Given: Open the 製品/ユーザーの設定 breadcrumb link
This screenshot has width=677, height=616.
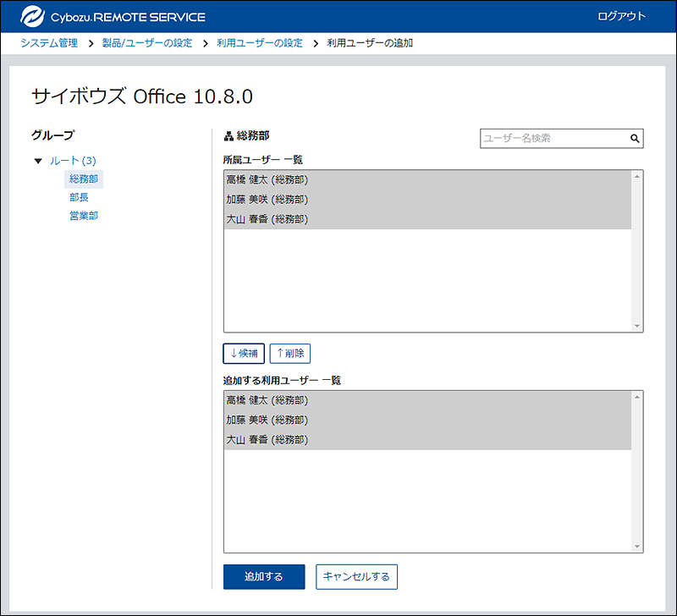Looking at the screenshot, I should point(147,43).
